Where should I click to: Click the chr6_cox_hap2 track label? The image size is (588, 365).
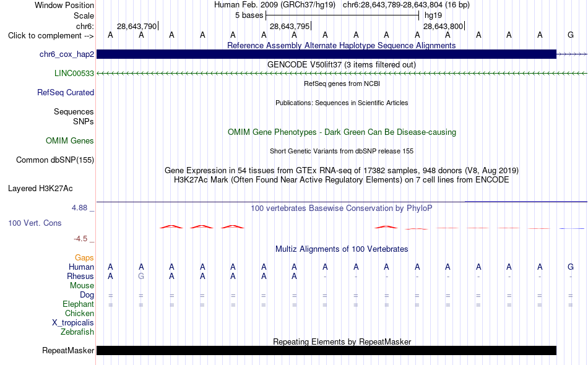(x=67, y=54)
